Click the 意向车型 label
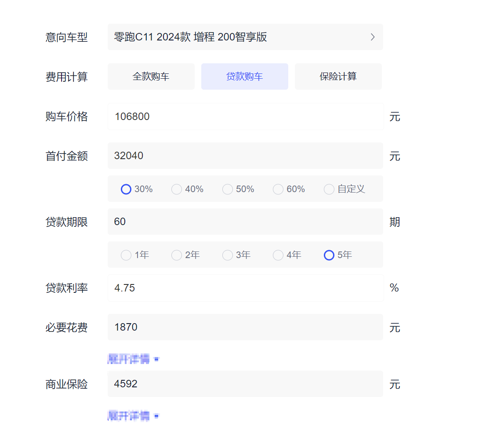 67,37
